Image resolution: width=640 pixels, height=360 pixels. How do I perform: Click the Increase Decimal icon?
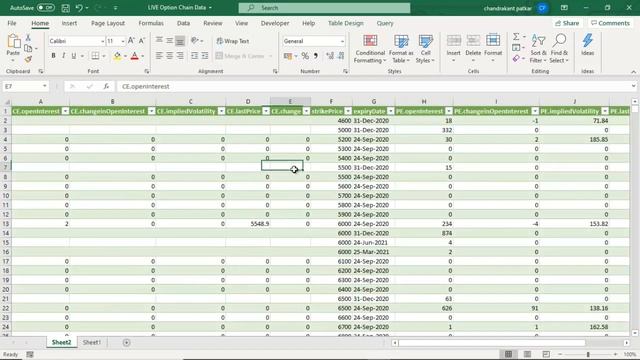pyautogui.click(x=330, y=56)
